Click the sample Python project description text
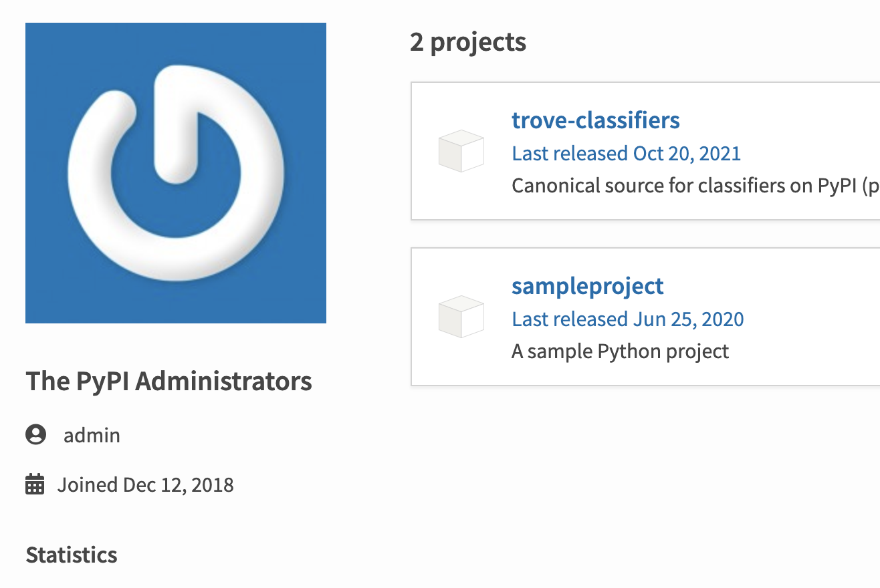Viewport: 880px width, 588px height. coord(620,351)
